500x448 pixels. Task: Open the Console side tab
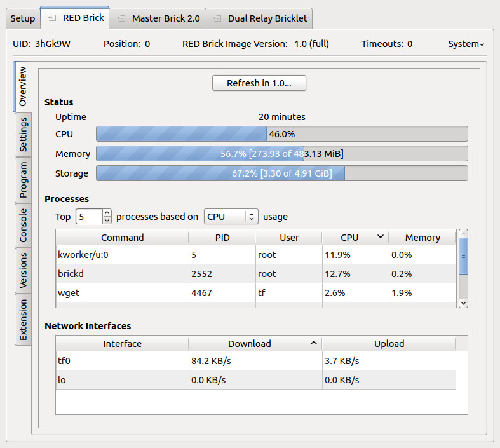point(24,226)
